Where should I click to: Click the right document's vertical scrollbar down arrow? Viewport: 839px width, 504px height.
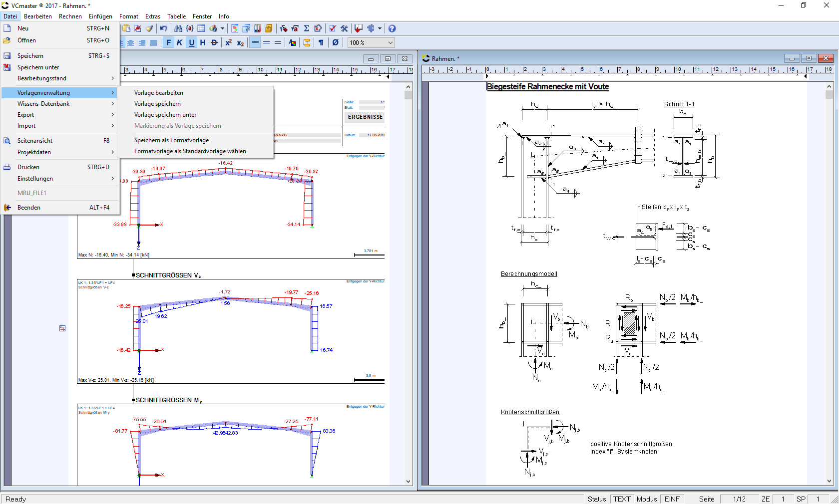coord(829,481)
